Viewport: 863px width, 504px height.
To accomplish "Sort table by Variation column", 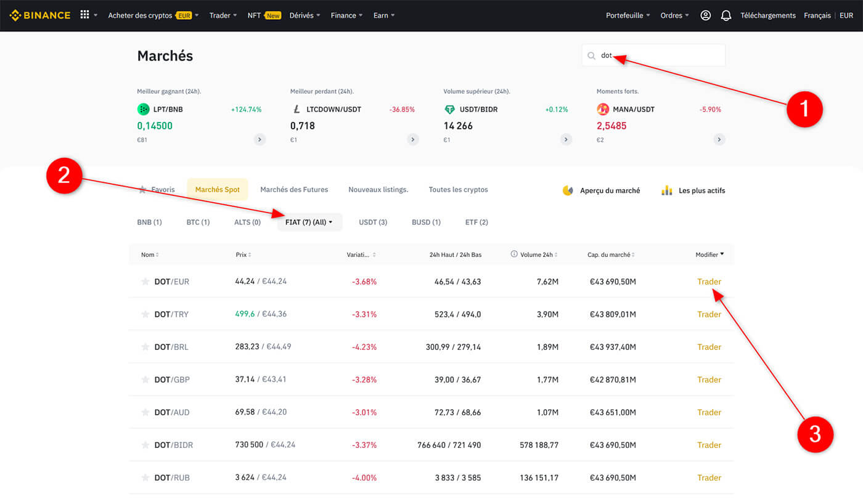I will click(x=361, y=254).
